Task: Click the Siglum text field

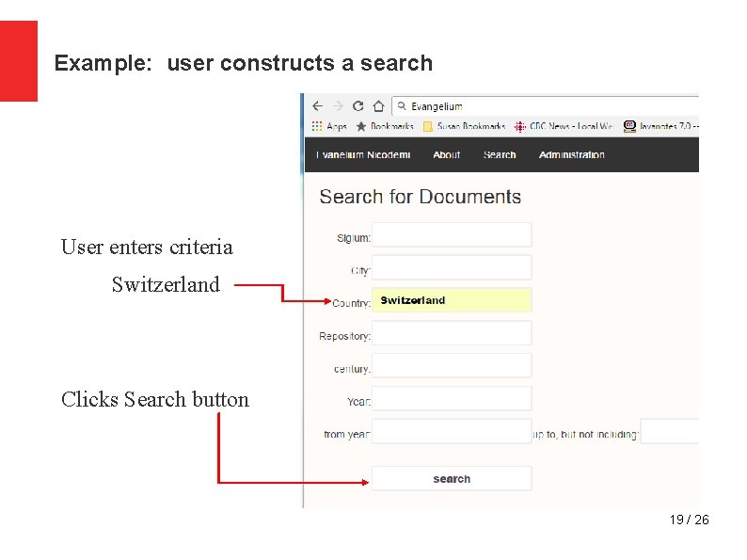Action: tap(452, 235)
